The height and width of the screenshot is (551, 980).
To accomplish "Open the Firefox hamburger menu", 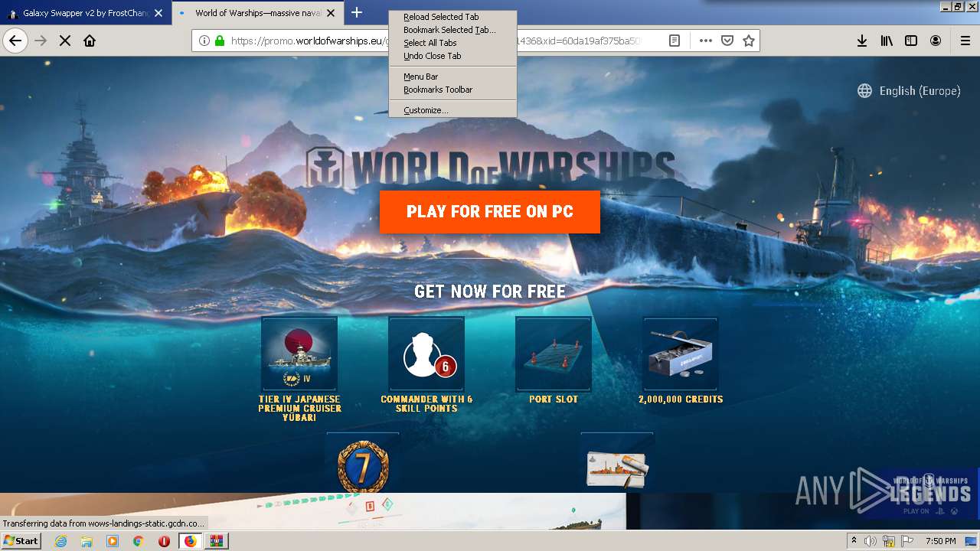I will click(x=965, y=41).
